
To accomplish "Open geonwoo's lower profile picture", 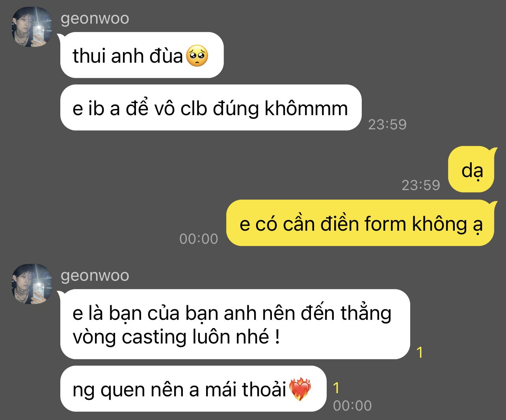I will click(x=32, y=284).
